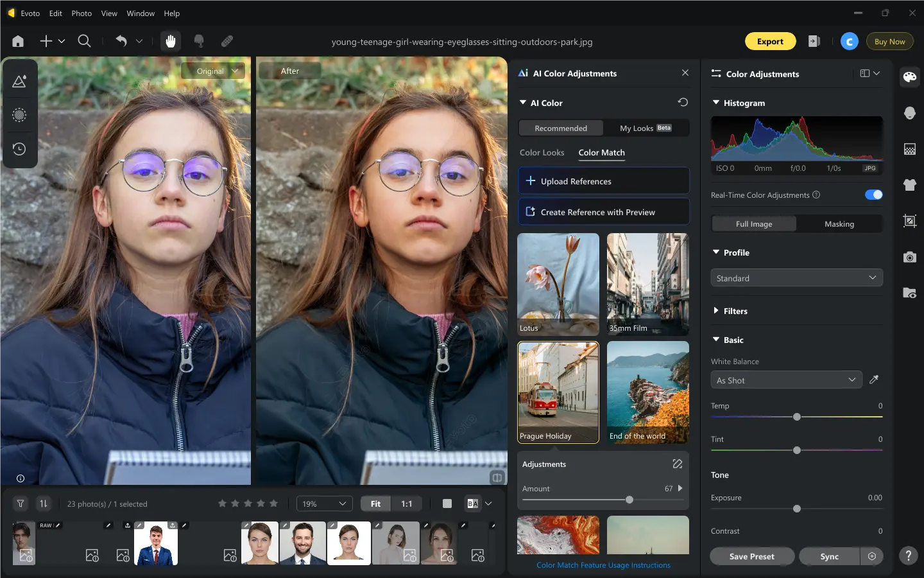The image size is (924, 578).
Task: Open Color Match Feature Usage Instructions link
Action: (x=603, y=565)
